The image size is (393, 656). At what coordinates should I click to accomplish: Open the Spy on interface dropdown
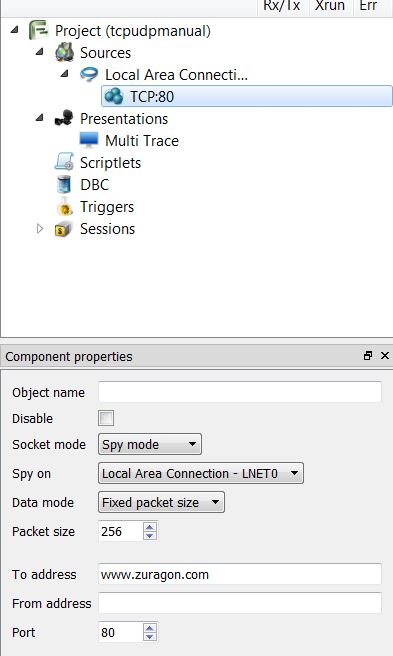click(x=201, y=473)
